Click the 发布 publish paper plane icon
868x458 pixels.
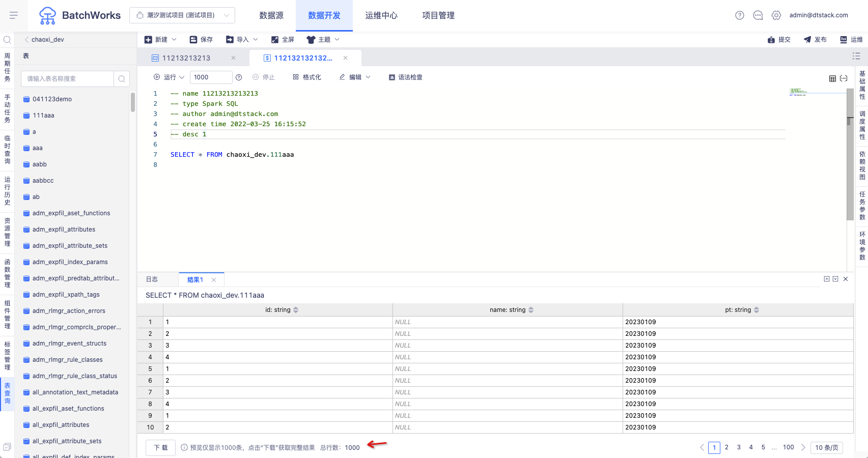[x=807, y=40]
